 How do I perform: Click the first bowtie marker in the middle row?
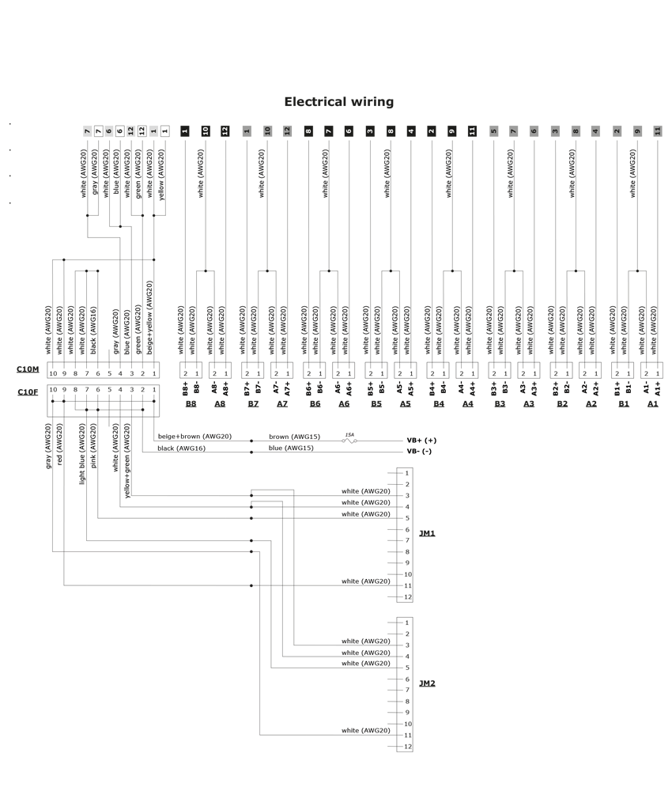pos(188,369)
